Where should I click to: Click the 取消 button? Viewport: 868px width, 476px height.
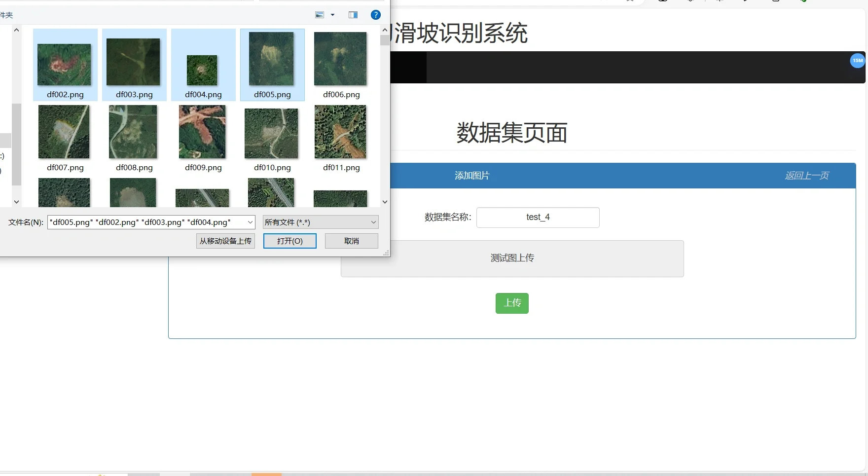click(351, 241)
